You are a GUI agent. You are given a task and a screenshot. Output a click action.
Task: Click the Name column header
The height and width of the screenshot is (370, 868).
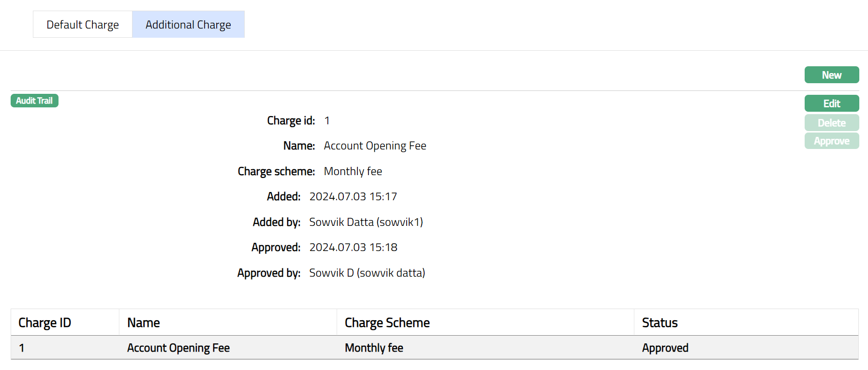coord(144,323)
